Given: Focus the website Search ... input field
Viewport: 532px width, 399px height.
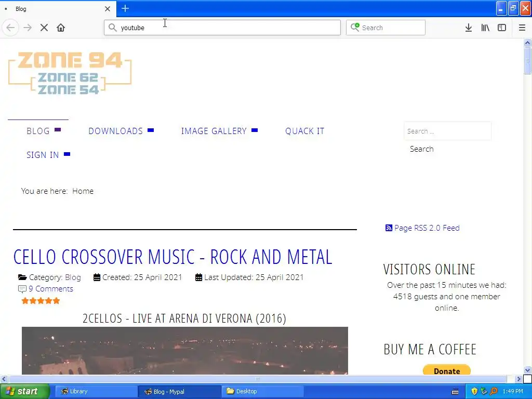Looking at the screenshot, I should [x=447, y=131].
